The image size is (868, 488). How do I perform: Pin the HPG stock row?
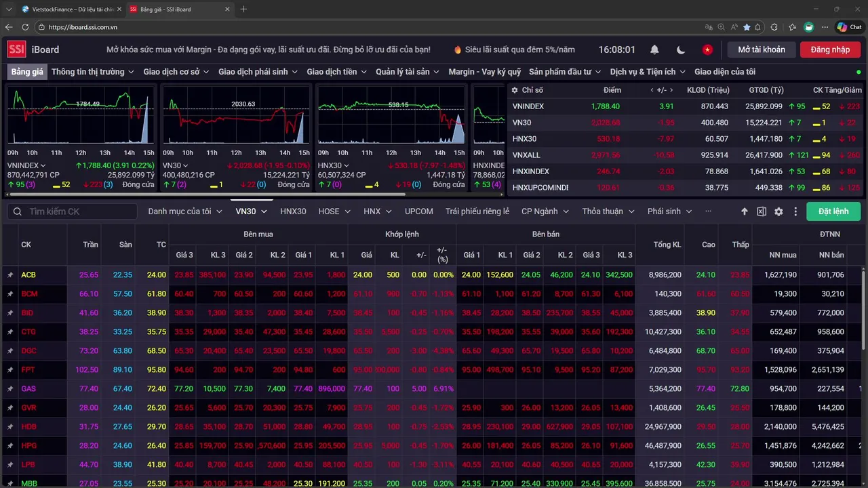[10, 446]
